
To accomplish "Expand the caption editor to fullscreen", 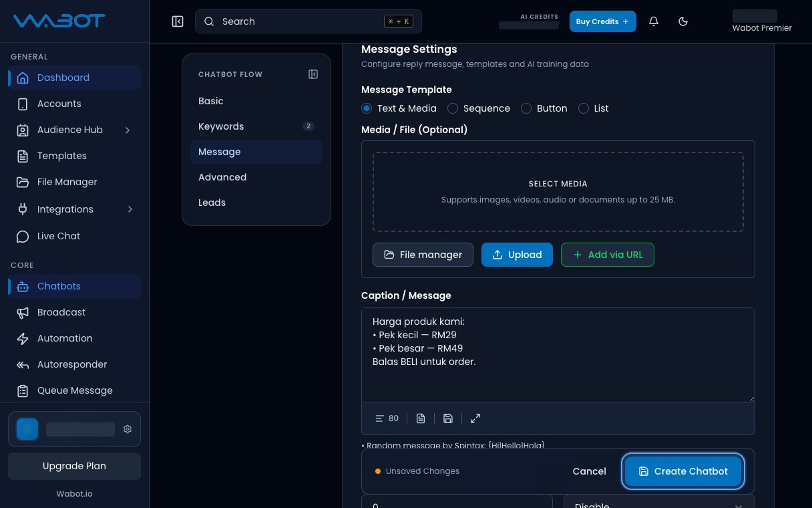I will click(475, 418).
